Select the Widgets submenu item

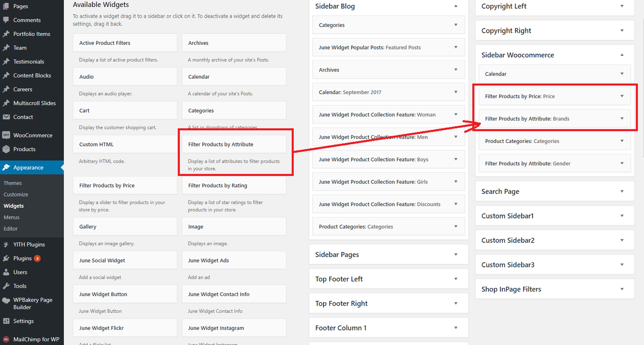(14, 206)
